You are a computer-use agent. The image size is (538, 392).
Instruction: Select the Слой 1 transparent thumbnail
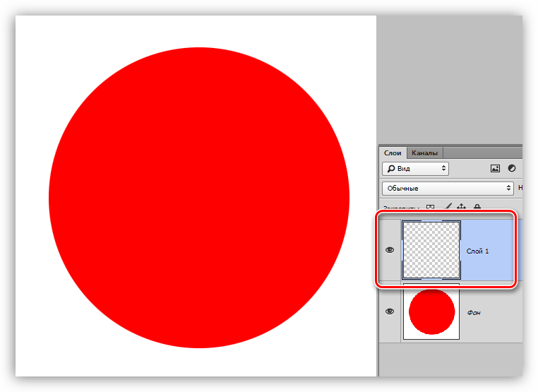coord(431,250)
